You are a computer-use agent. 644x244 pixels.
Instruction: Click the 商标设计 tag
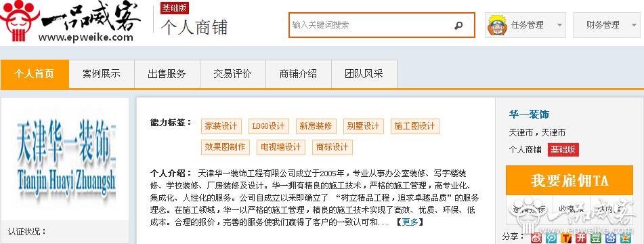[x=332, y=147]
